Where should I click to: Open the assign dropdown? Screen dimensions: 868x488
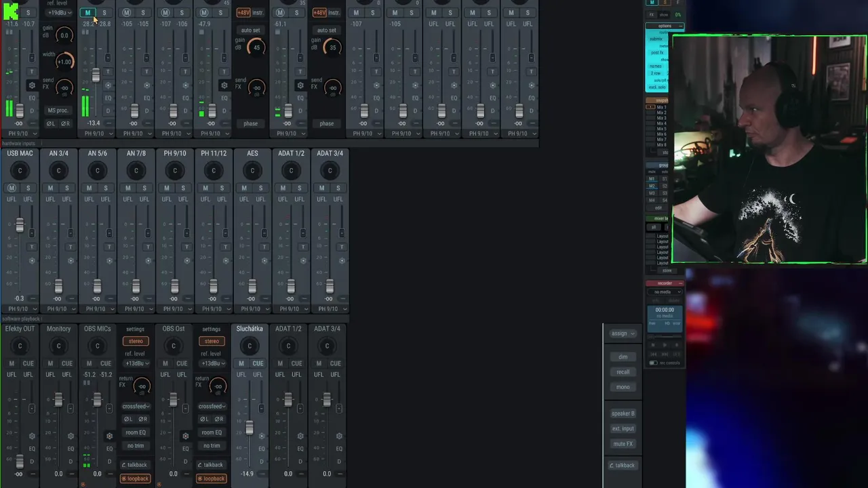click(x=623, y=333)
